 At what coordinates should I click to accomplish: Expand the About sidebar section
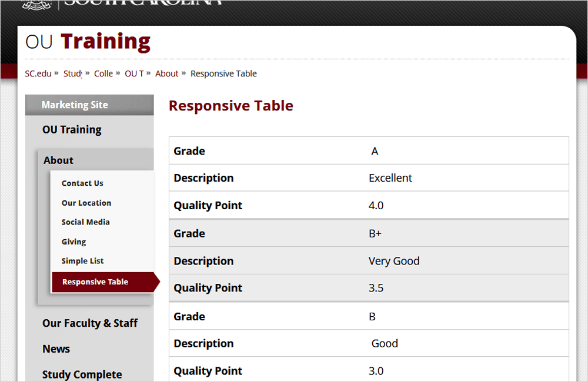[x=58, y=160]
